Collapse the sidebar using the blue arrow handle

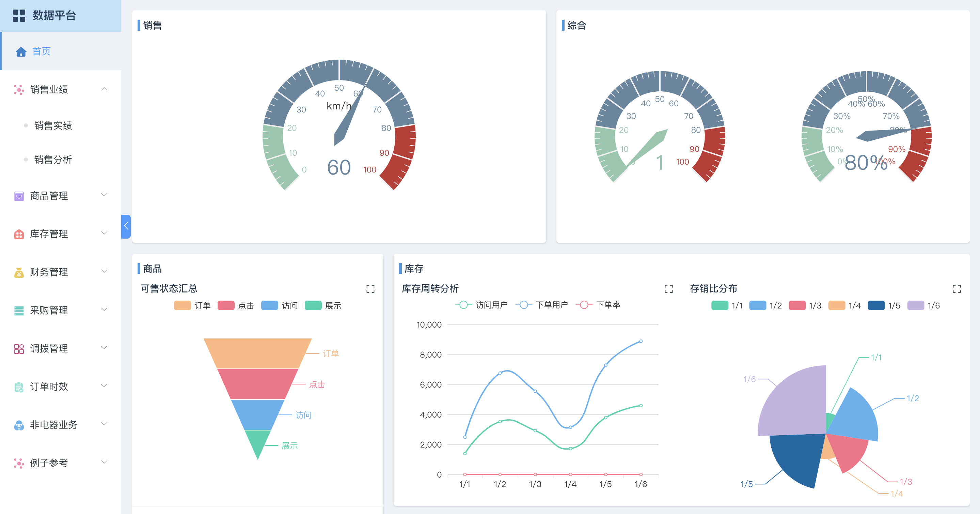(x=126, y=226)
